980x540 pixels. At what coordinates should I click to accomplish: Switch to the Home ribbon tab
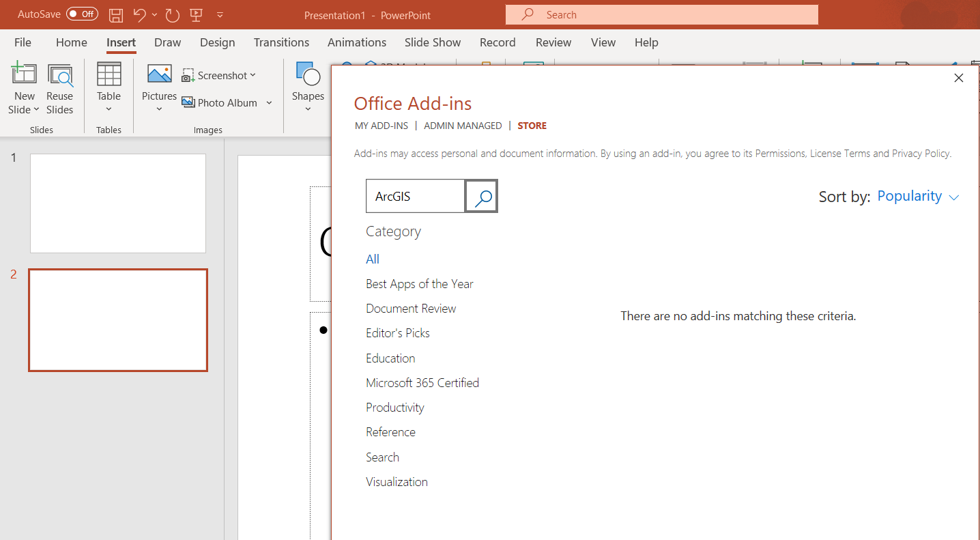[x=72, y=42]
